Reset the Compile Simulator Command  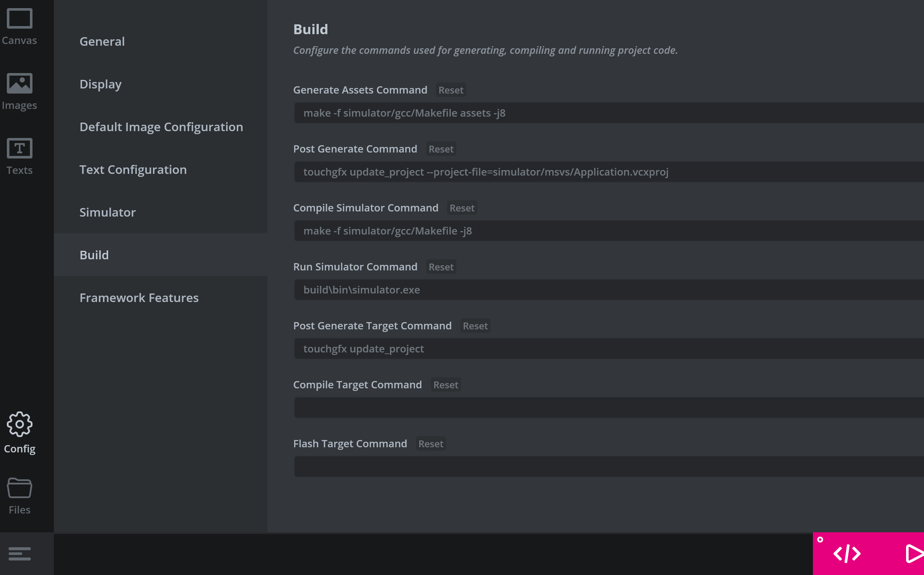click(462, 208)
